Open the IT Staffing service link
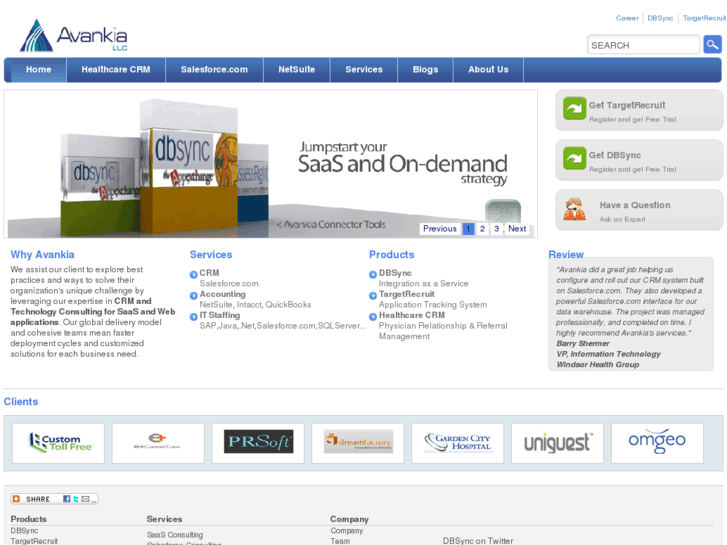The image size is (727, 545). coord(220,315)
